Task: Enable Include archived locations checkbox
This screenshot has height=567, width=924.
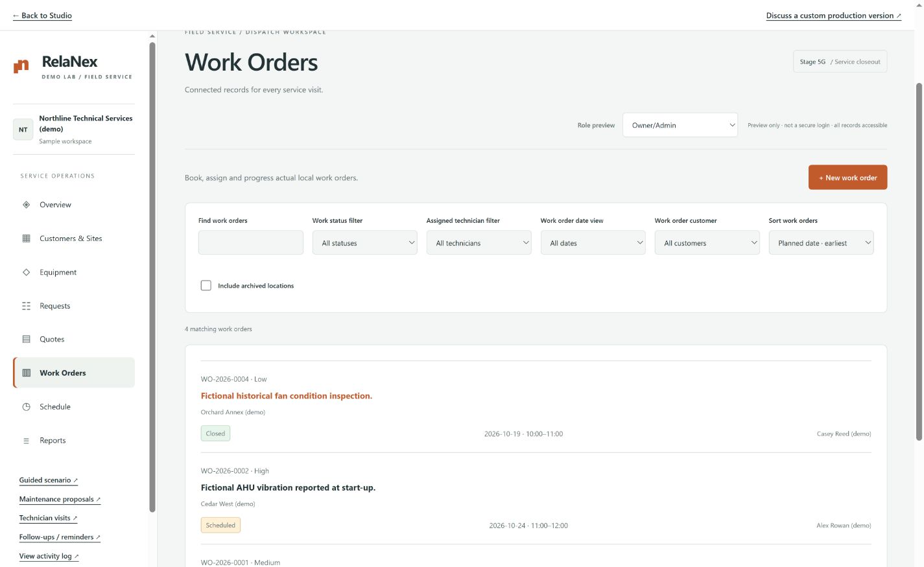Action: click(x=206, y=286)
